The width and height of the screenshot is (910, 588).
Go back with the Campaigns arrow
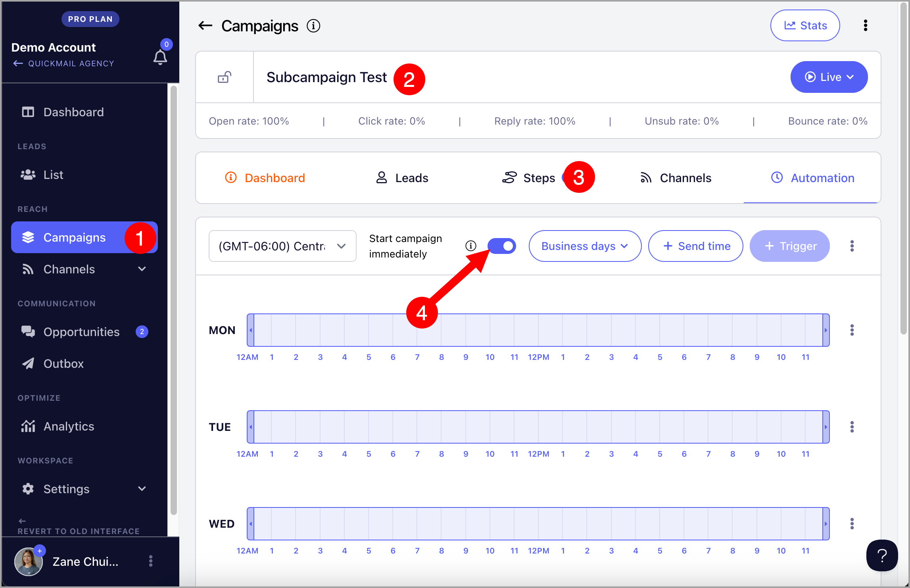(x=205, y=26)
